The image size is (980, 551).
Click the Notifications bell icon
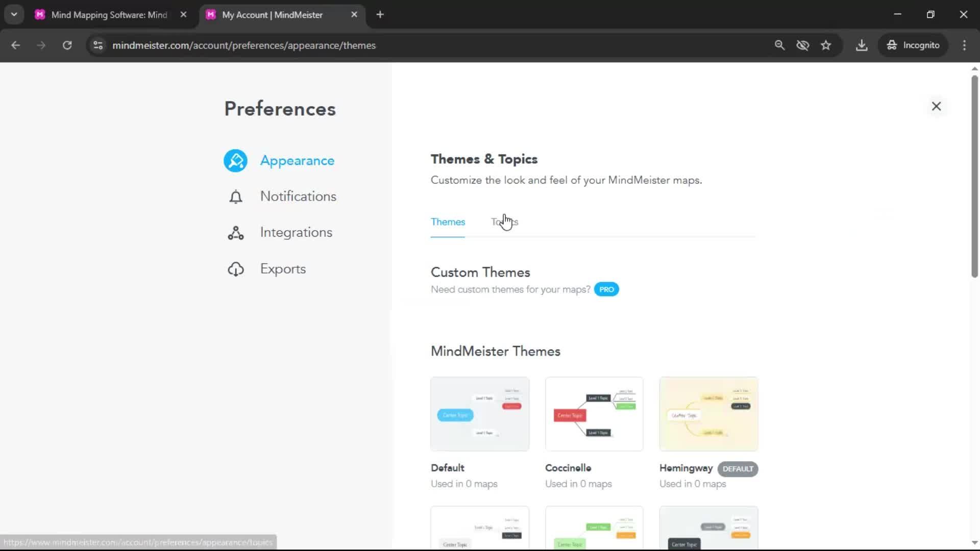[x=235, y=197]
